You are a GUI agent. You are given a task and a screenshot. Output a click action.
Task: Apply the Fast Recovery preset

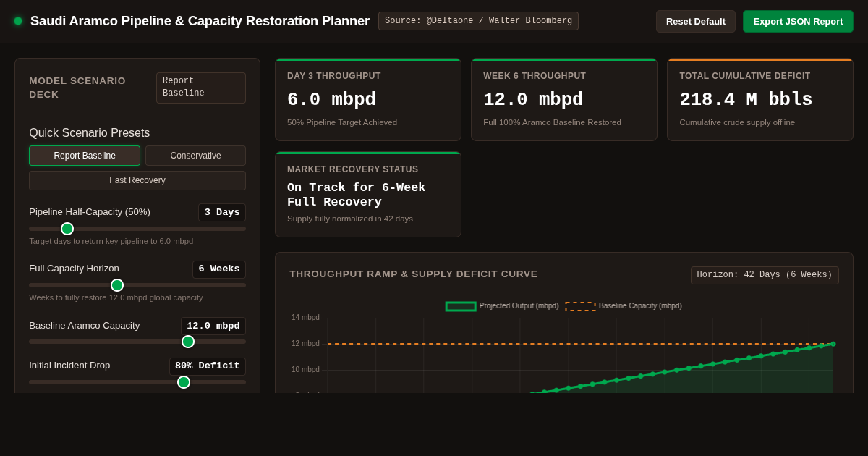(x=137, y=180)
